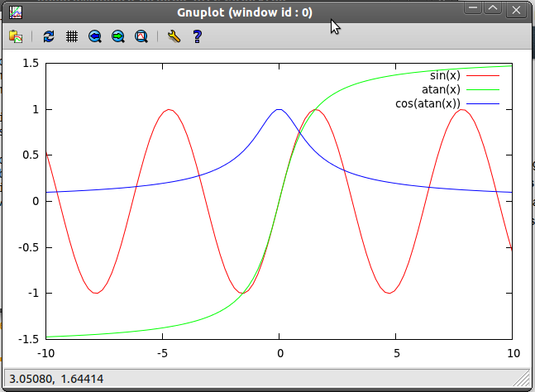This screenshot has height=392, width=535.
Task: Toggle atan(x) curve via legend entry
Action: tap(441, 89)
